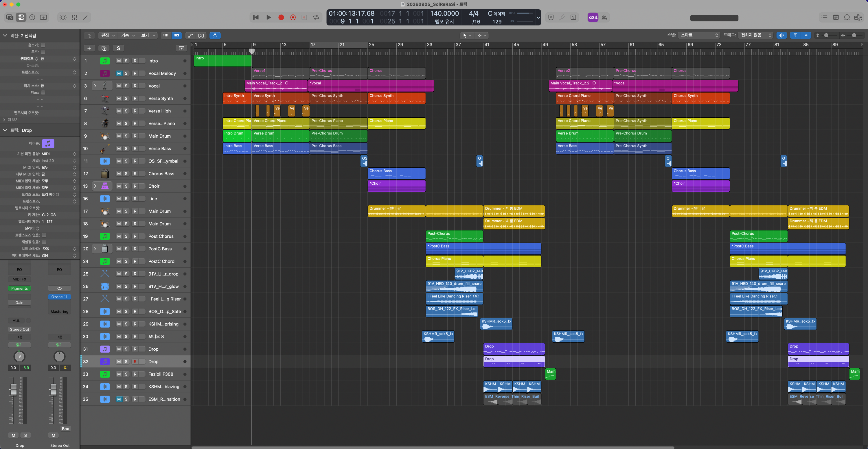Open the media Browsers panel

pyautogui.click(x=858, y=18)
